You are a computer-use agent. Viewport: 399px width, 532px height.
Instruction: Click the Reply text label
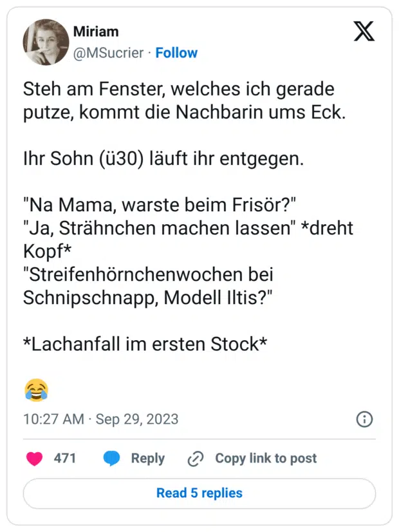pyautogui.click(x=148, y=459)
